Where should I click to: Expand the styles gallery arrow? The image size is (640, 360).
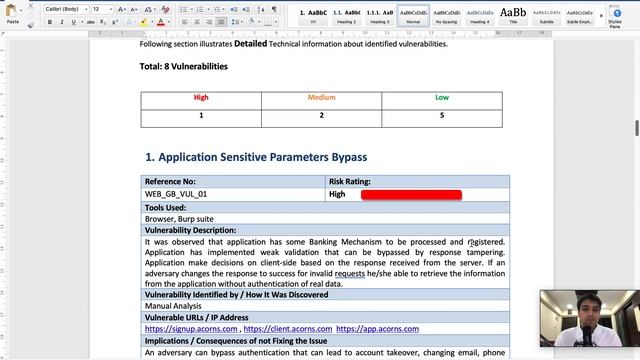point(601,16)
